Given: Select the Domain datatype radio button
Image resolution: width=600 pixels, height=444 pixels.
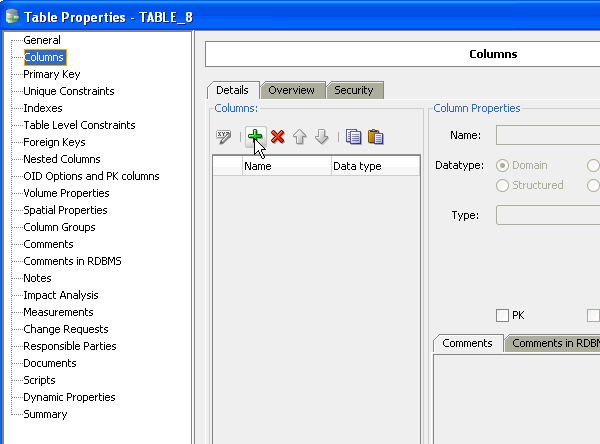Looking at the screenshot, I should (503, 165).
